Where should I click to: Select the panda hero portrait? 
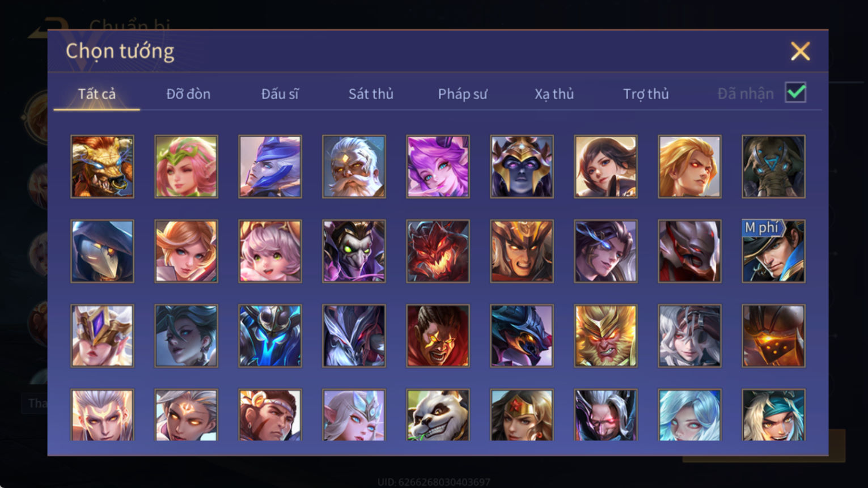coord(438,415)
